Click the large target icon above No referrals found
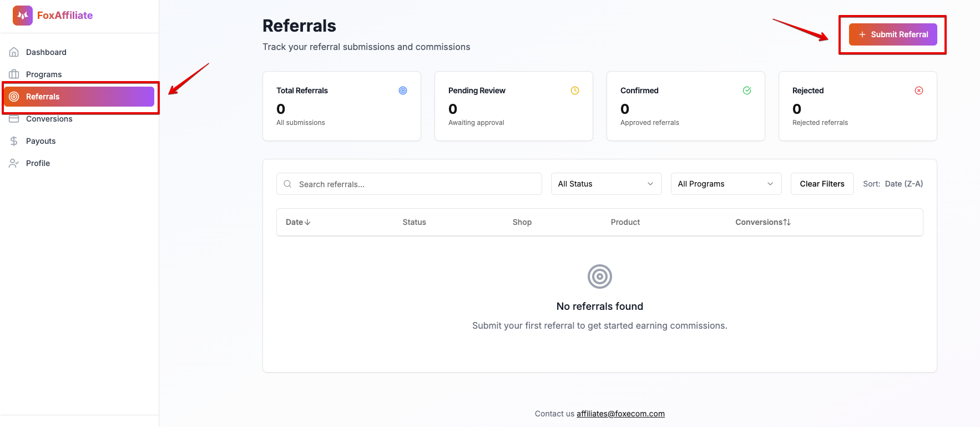The image size is (980, 427). [x=600, y=277]
